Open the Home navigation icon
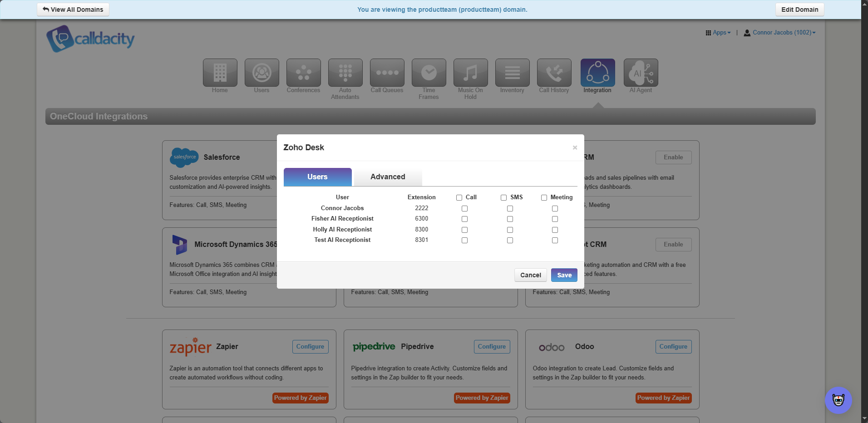Screen dimensions: 868x423 (220, 73)
